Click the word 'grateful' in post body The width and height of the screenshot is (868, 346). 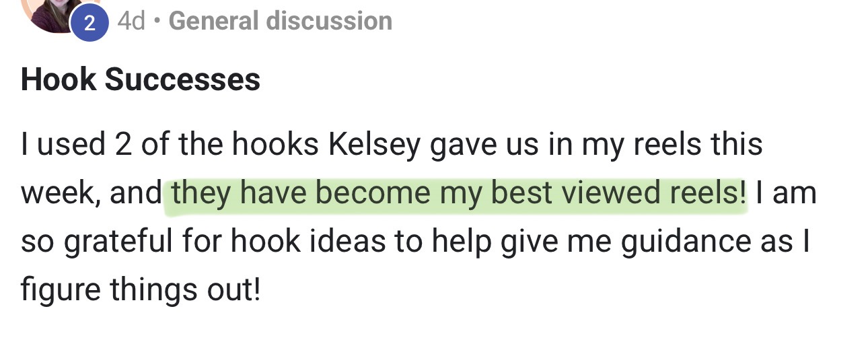[x=125, y=242]
